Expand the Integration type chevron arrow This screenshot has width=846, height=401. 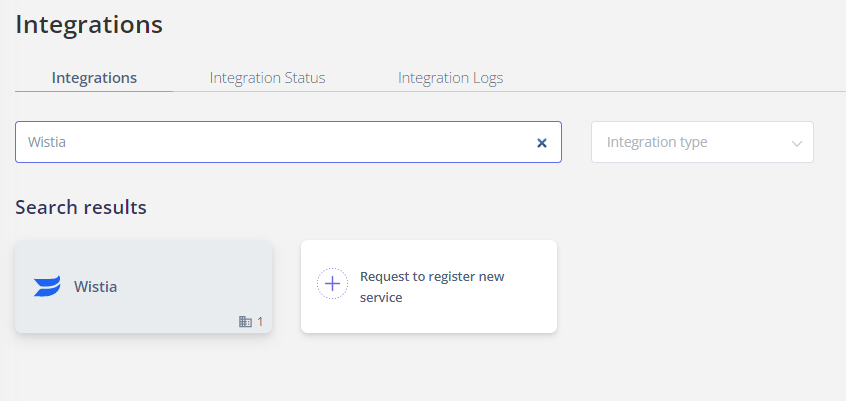796,143
